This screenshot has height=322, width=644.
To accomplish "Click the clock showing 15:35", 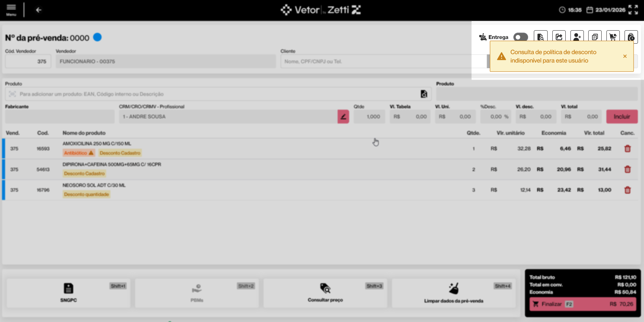I will pyautogui.click(x=570, y=10).
